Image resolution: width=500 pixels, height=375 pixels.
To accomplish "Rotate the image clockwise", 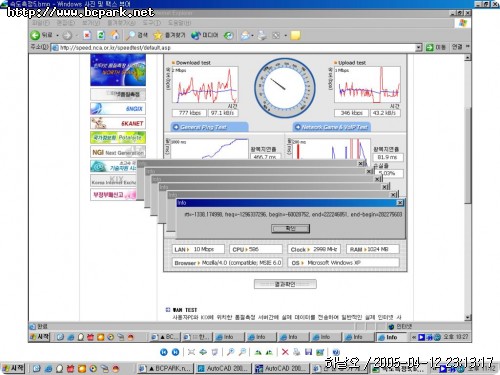I will [x=258, y=352].
